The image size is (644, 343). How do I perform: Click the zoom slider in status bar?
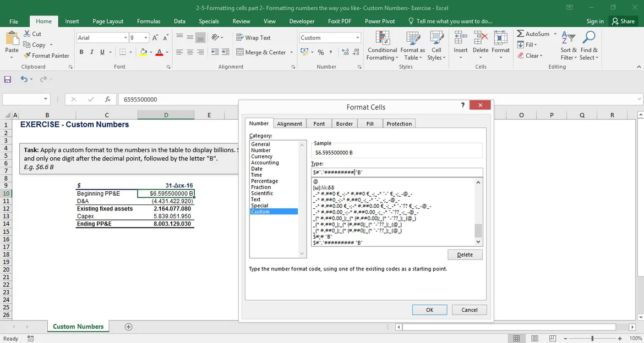(592, 339)
